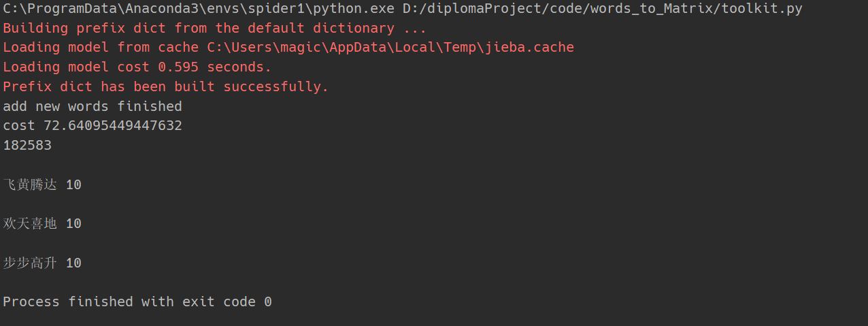868x326 pixels.
Task: Click the word 飞黄腾达 in output
Action: 30,185
